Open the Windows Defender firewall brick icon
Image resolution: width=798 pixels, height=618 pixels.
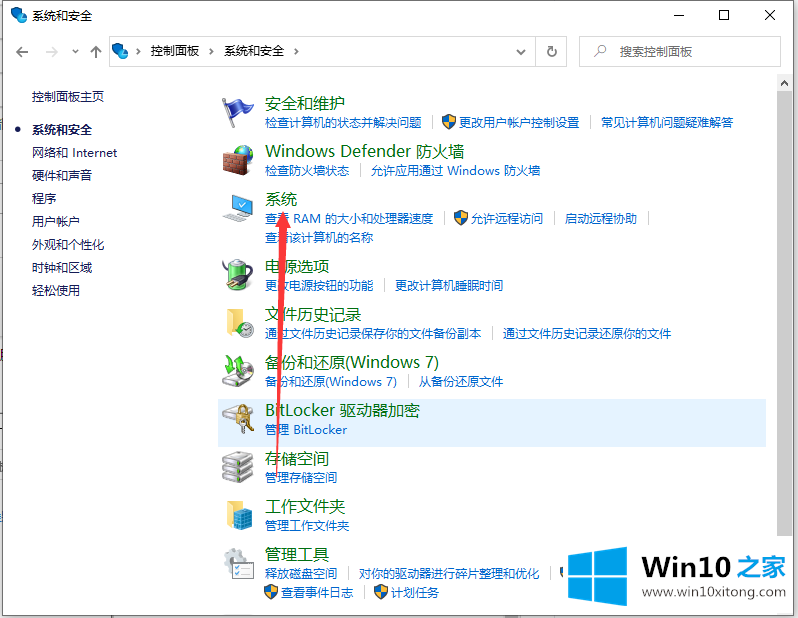[237, 160]
